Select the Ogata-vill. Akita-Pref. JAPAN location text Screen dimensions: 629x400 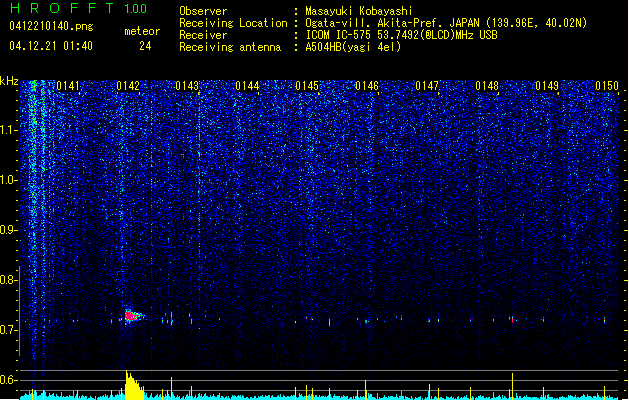pyautogui.click(x=446, y=23)
